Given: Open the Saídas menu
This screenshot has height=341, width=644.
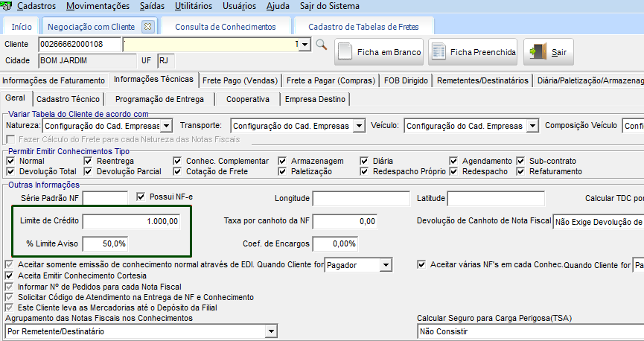Looking at the screenshot, I should (152, 6).
